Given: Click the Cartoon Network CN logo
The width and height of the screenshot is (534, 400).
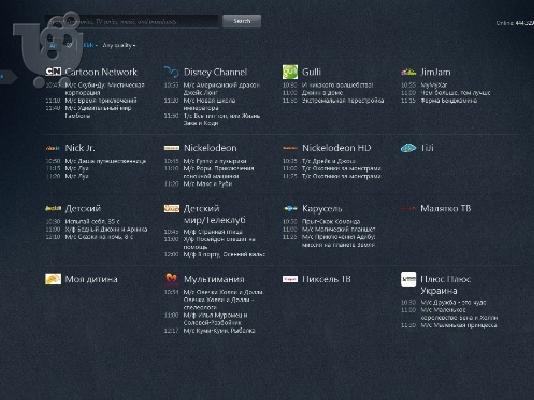Looking at the screenshot, I should click(x=53, y=71).
